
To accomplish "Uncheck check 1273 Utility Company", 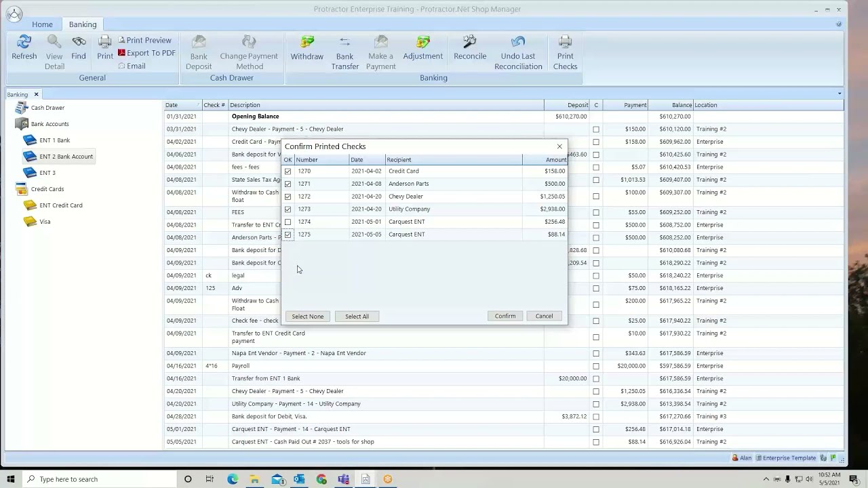I will 288,209.
